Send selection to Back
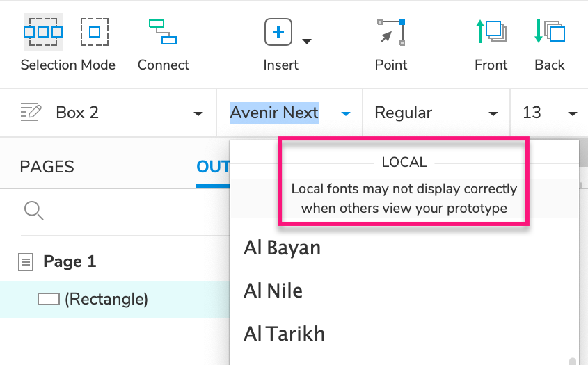Screen dimensions: 588x365 549,32
